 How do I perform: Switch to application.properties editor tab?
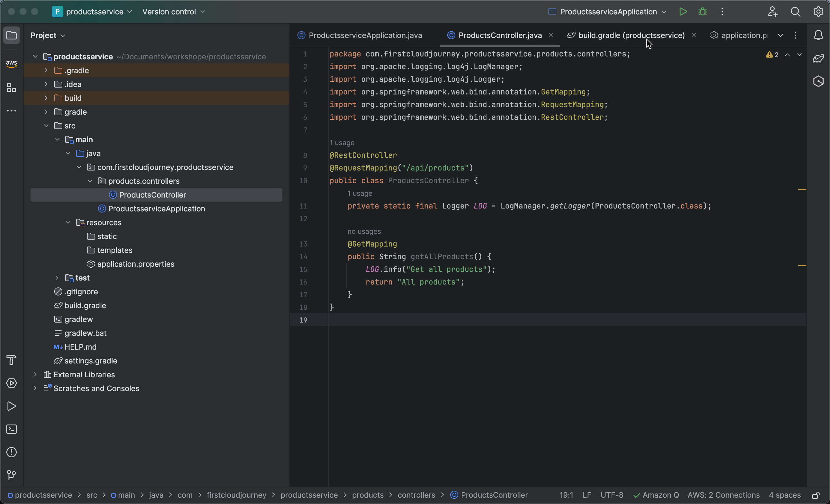740,35
